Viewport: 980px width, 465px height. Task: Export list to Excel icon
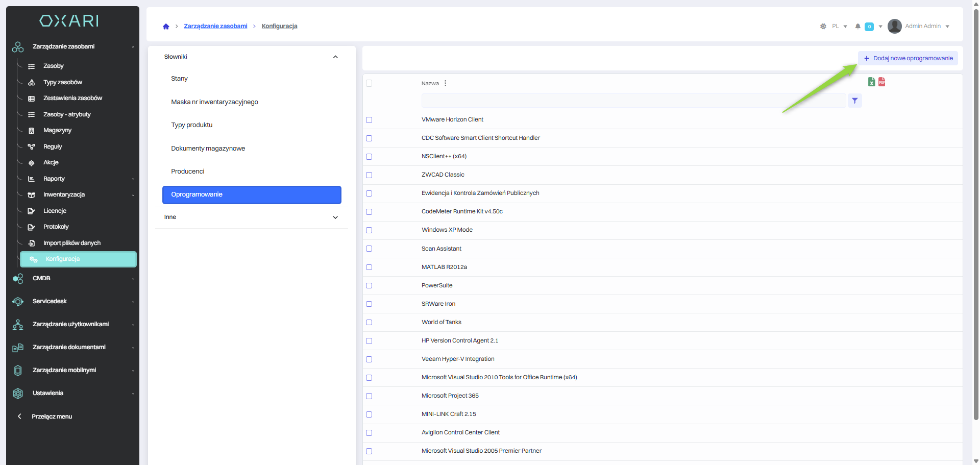871,82
